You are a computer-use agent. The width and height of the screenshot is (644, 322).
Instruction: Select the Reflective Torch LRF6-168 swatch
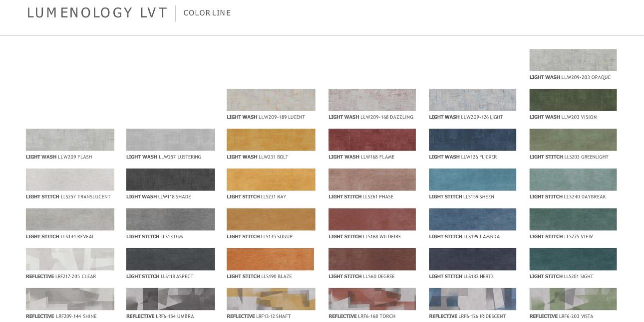(372, 299)
